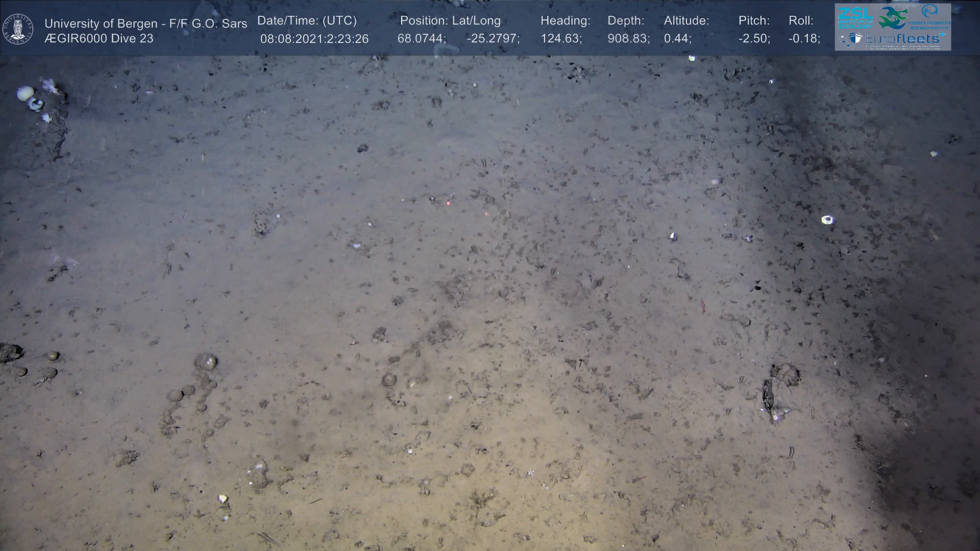Click the University of Bergen vessel name text
This screenshot has width=980, height=551.
pyautogui.click(x=145, y=23)
